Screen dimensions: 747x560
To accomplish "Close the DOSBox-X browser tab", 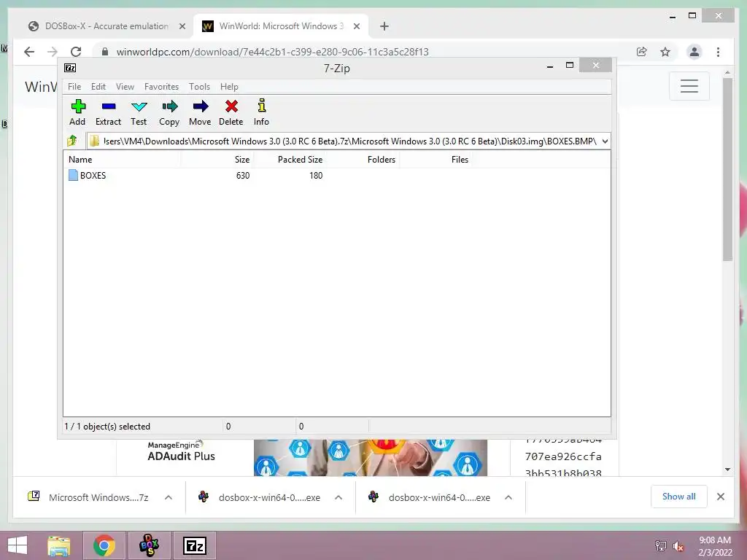I will [x=182, y=27].
